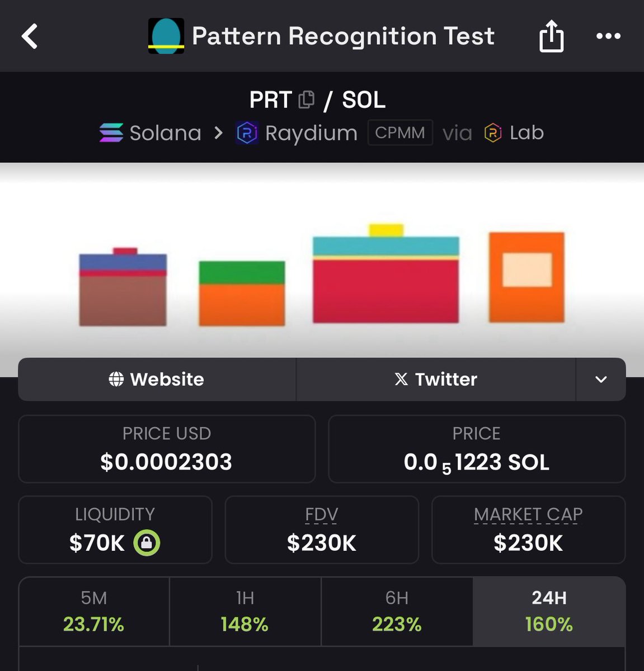644x671 pixels.
Task: Tap the Raydium Lab logo icon
Action: coord(493,133)
